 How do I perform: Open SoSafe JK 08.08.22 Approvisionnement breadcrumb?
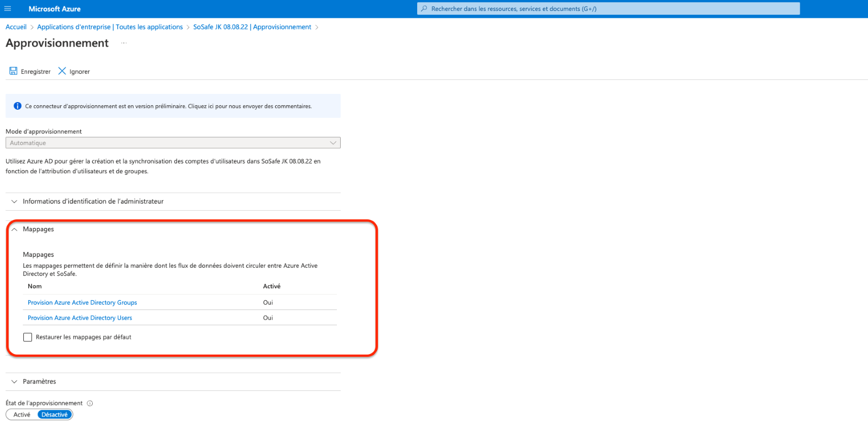point(252,27)
